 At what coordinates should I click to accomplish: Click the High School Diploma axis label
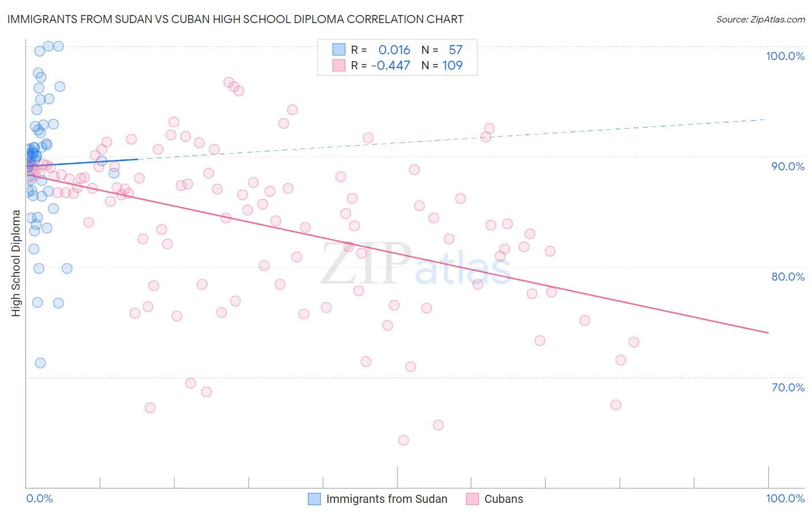pos(16,263)
